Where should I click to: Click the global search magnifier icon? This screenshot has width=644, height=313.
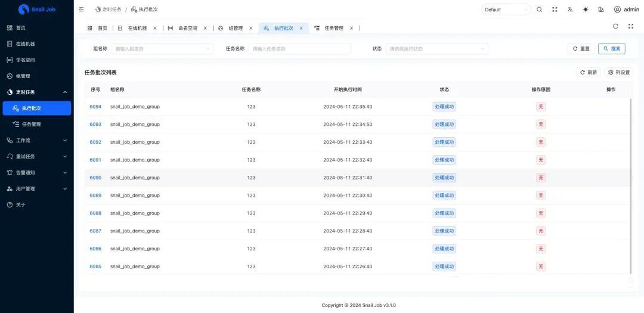click(539, 10)
